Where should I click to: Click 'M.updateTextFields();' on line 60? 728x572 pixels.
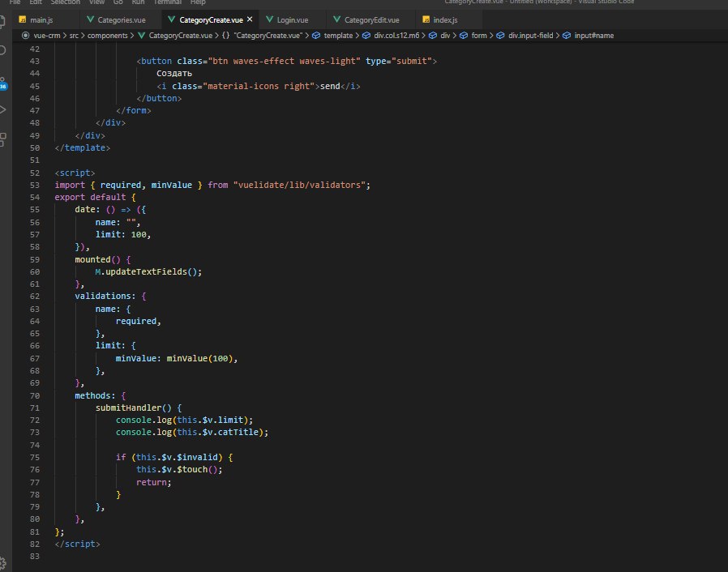coord(148,271)
